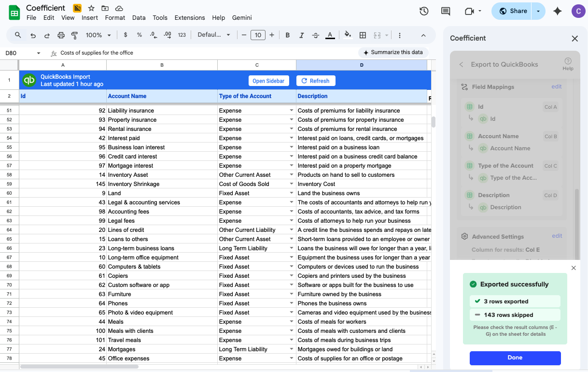The height and width of the screenshot is (372, 588).
Task: Click the Refresh button in import banner
Action: coord(315,81)
